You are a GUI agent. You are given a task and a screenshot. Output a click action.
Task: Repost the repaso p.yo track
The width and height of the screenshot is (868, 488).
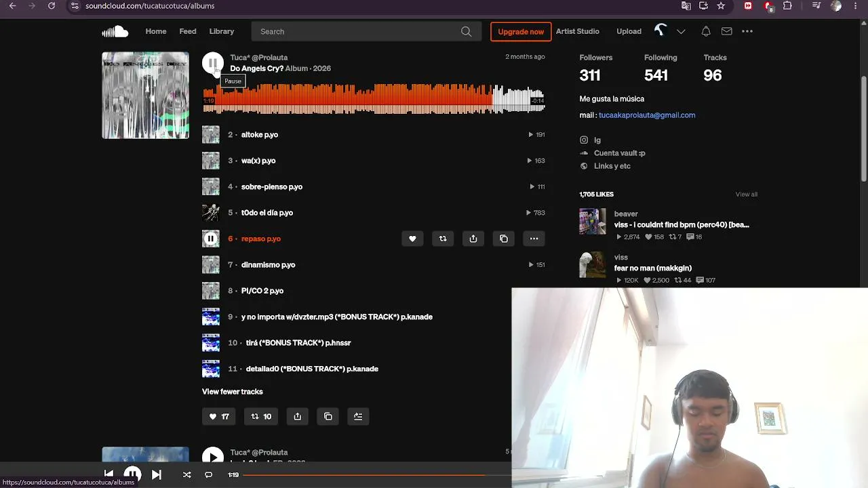[x=443, y=239]
